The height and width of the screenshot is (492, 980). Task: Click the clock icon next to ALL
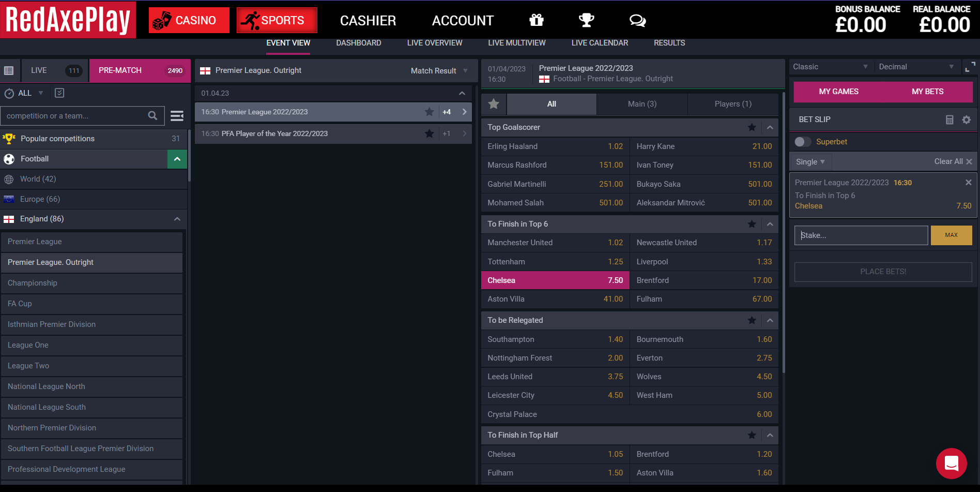[9, 93]
